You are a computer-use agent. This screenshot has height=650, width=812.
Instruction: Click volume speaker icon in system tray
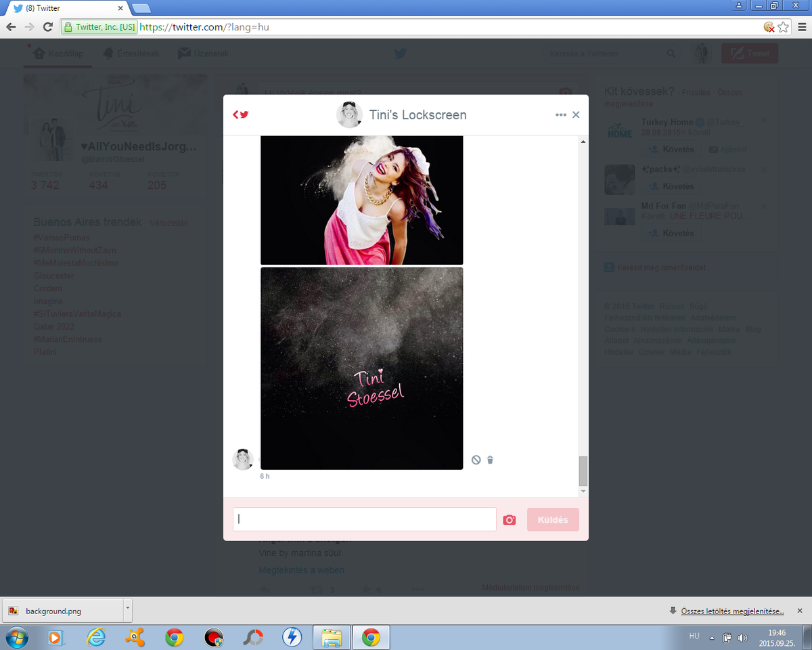tap(743, 637)
